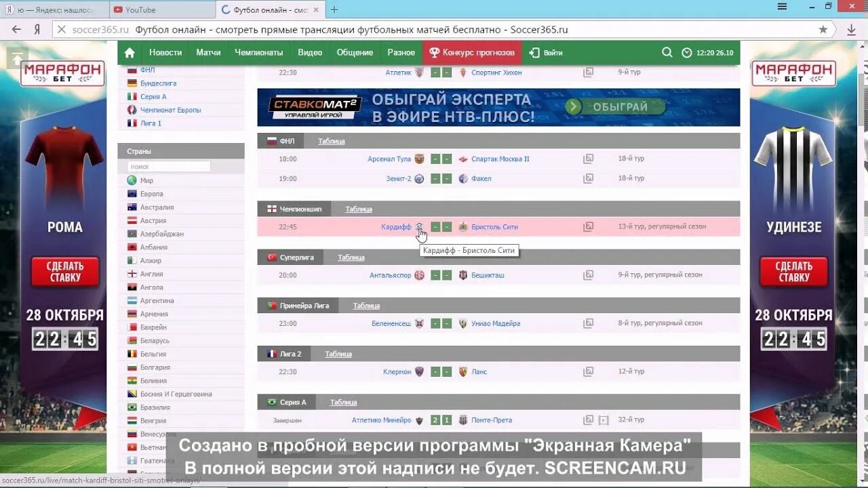Open Таблица link for ФНЛ
This screenshot has width=868, height=488.
coord(332,141)
